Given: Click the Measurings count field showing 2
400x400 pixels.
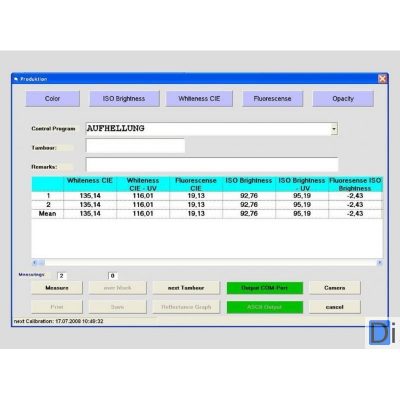Looking at the screenshot, I should (62, 276).
